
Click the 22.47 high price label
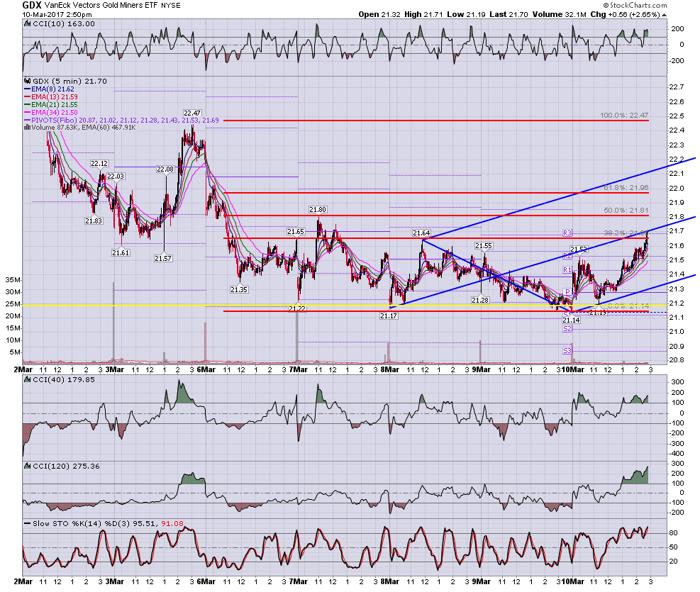coord(192,113)
